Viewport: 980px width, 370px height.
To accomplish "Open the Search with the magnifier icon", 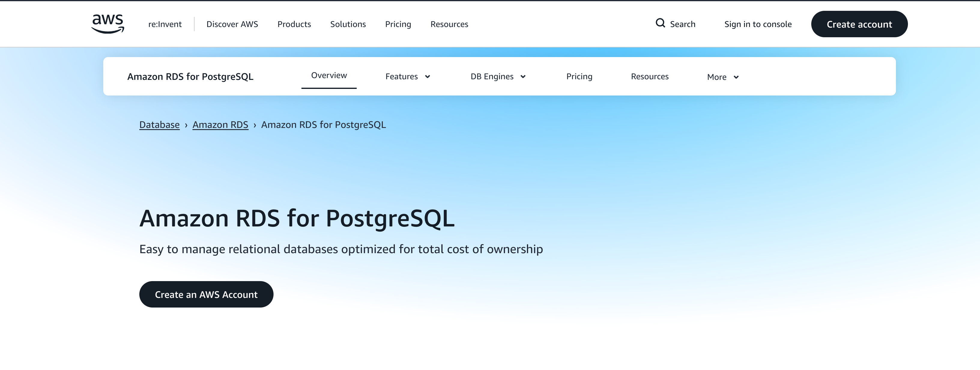I will coord(676,24).
